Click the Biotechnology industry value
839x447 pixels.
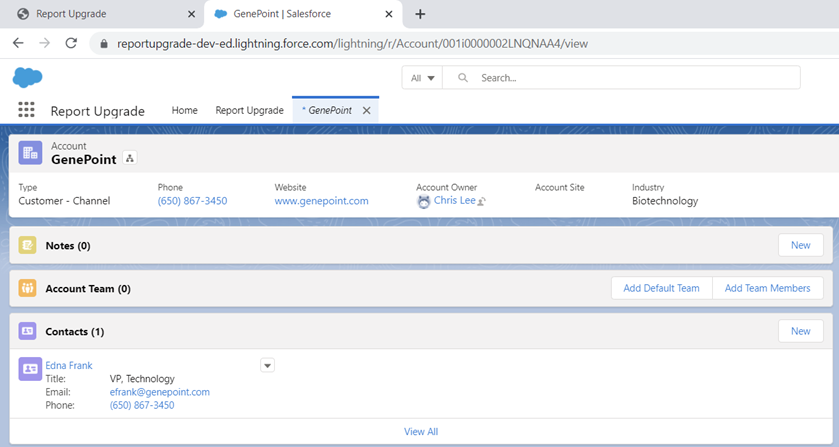665,201
